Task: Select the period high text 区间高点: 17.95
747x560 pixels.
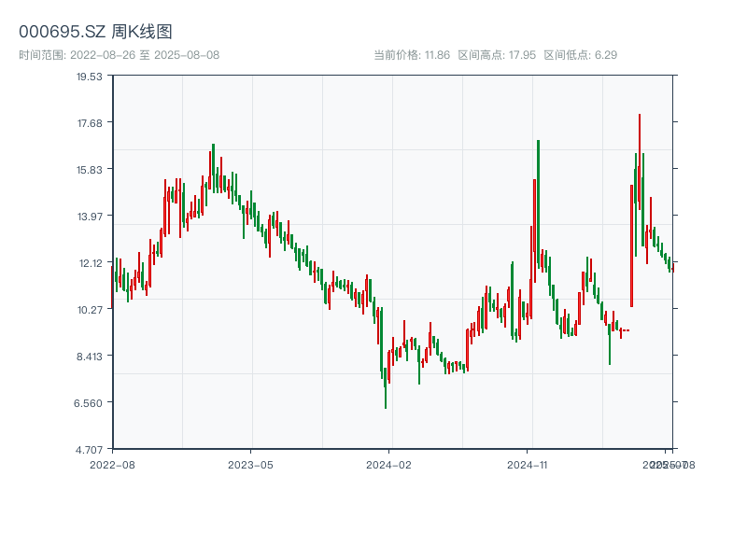Action: click(497, 55)
